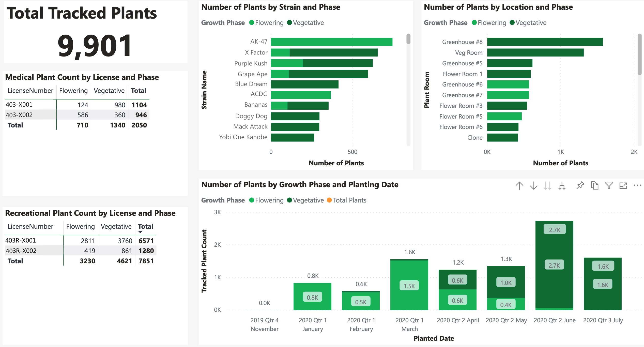Pin the planting date visual

[580, 185]
